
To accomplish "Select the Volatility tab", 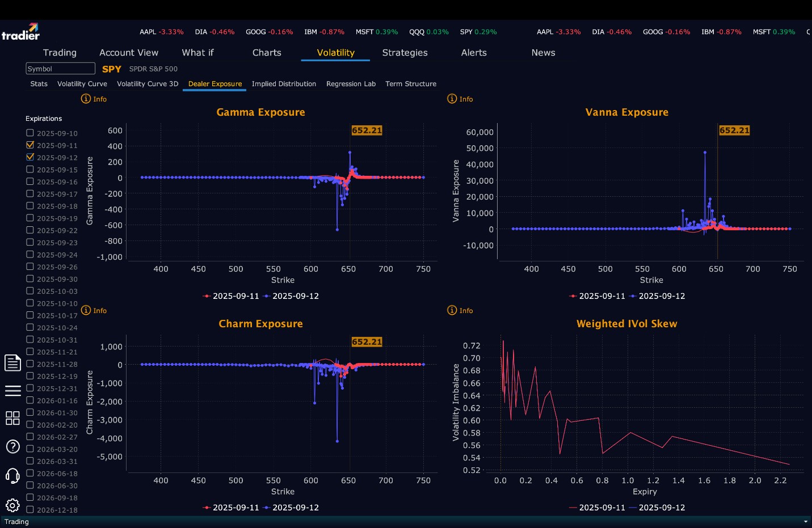I will (335, 53).
